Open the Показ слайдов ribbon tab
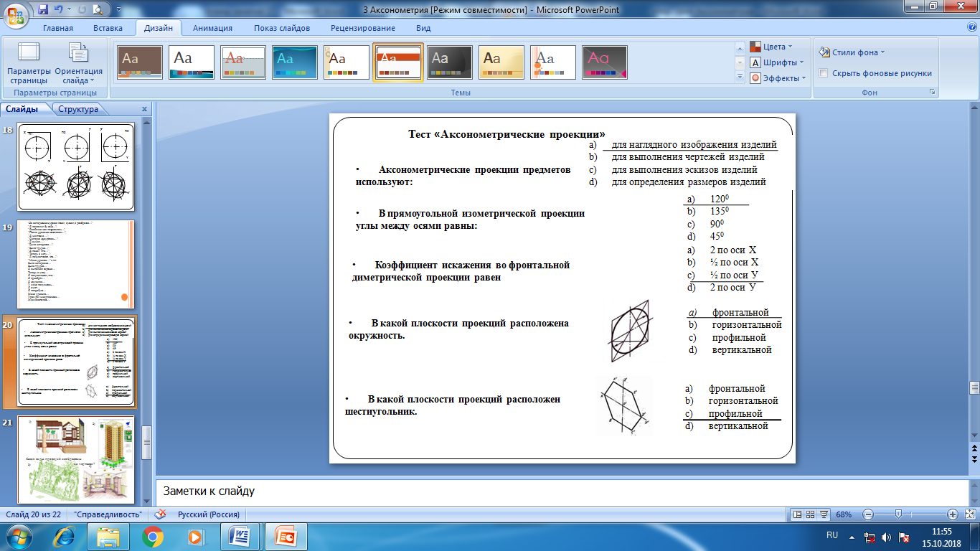Viewport: 980px width, 551px height. click(x=282, y=28)
